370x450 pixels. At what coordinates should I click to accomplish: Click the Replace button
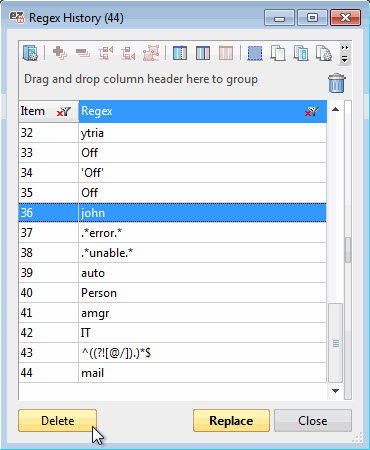click(x=231, y=421)
